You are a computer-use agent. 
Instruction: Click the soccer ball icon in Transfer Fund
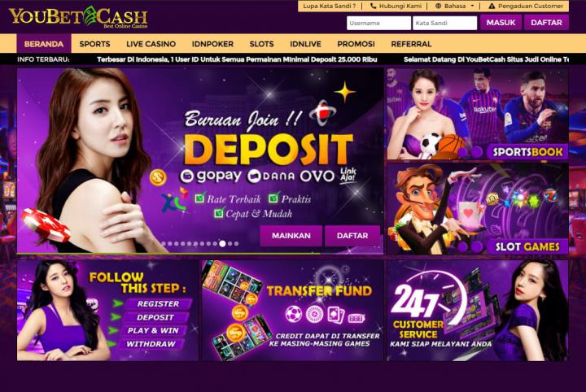pos(294,314)
